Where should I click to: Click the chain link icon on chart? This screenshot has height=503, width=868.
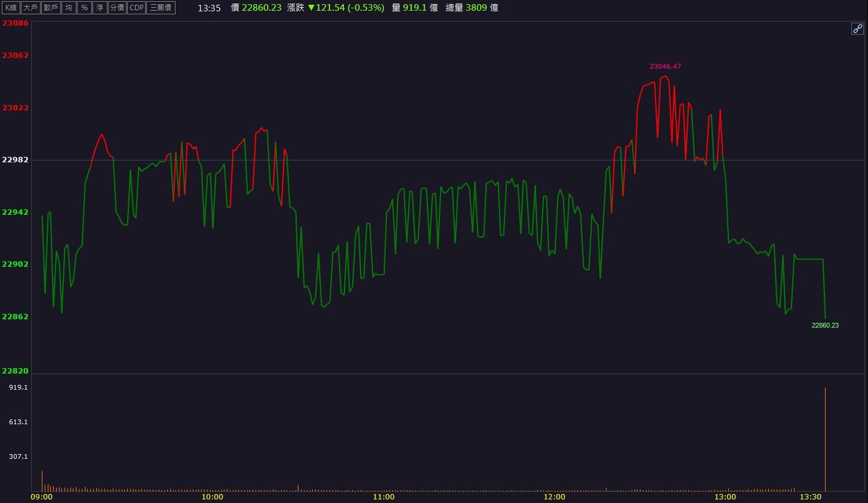tap(857, 29)
